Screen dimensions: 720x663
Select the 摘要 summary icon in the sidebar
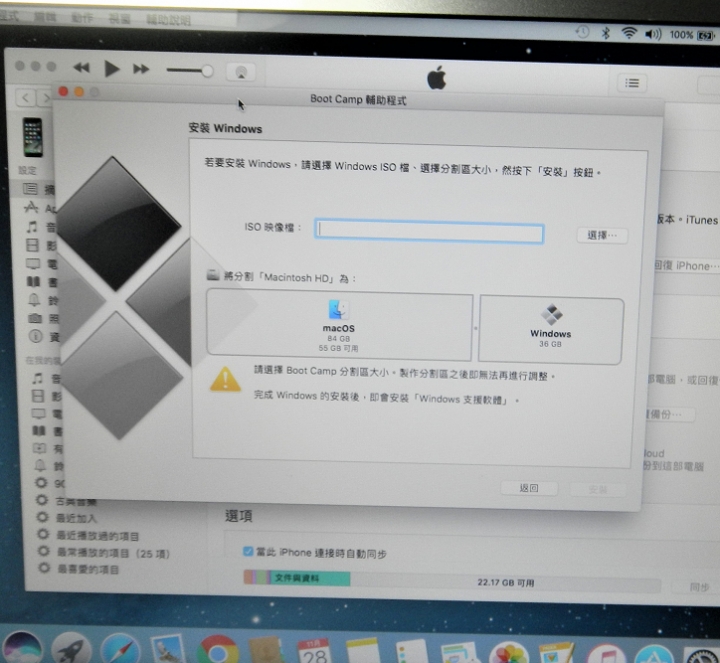pos(30,188)
